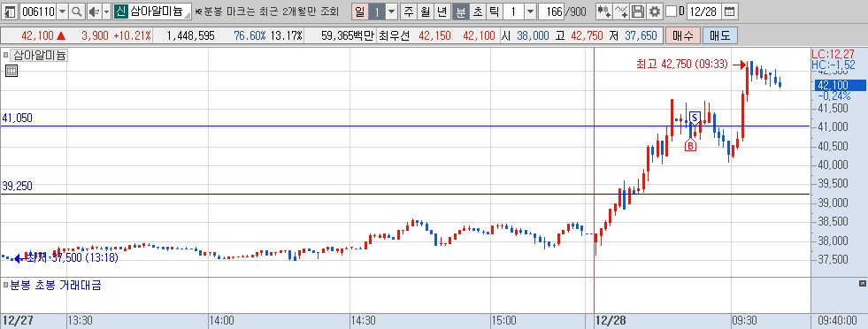Click the red B buy marker on chart
Viewport: 868px width, 329px height.
[x=690, y=145]
